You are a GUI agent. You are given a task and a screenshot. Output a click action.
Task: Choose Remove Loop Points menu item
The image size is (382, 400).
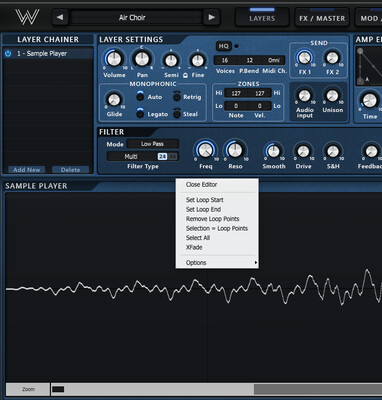point(217,219)
